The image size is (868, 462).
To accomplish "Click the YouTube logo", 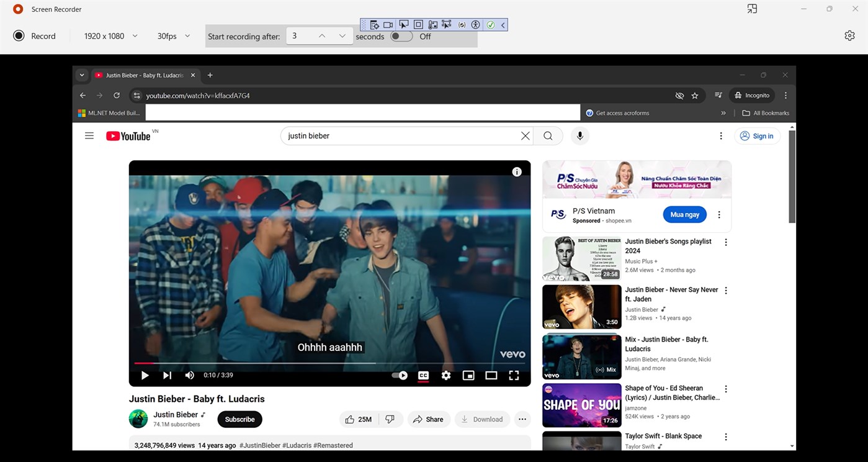I will tap(128, 135).
